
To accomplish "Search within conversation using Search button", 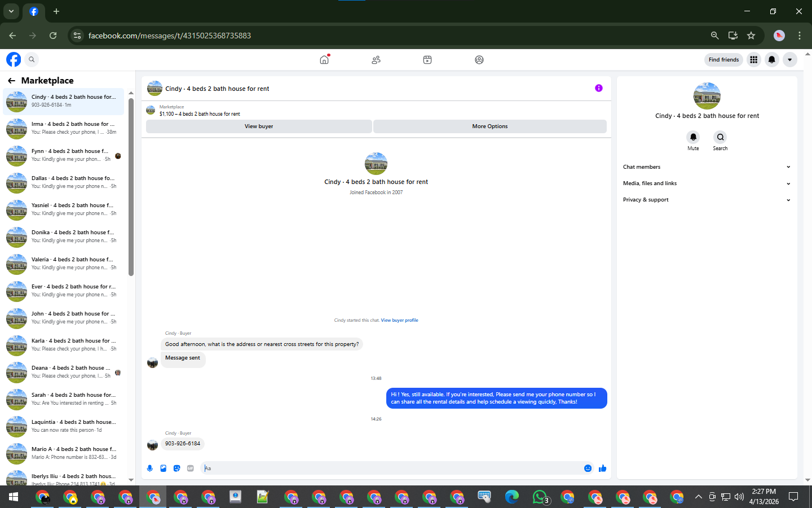I will [720, 137].
